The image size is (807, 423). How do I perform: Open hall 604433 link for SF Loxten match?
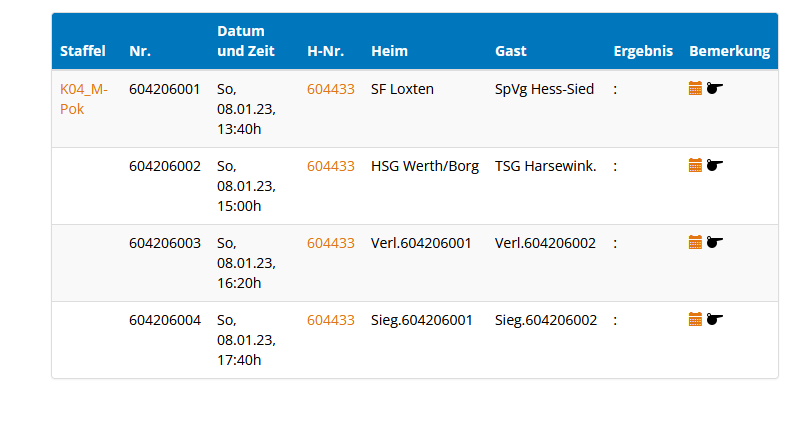tap(330, 89)
